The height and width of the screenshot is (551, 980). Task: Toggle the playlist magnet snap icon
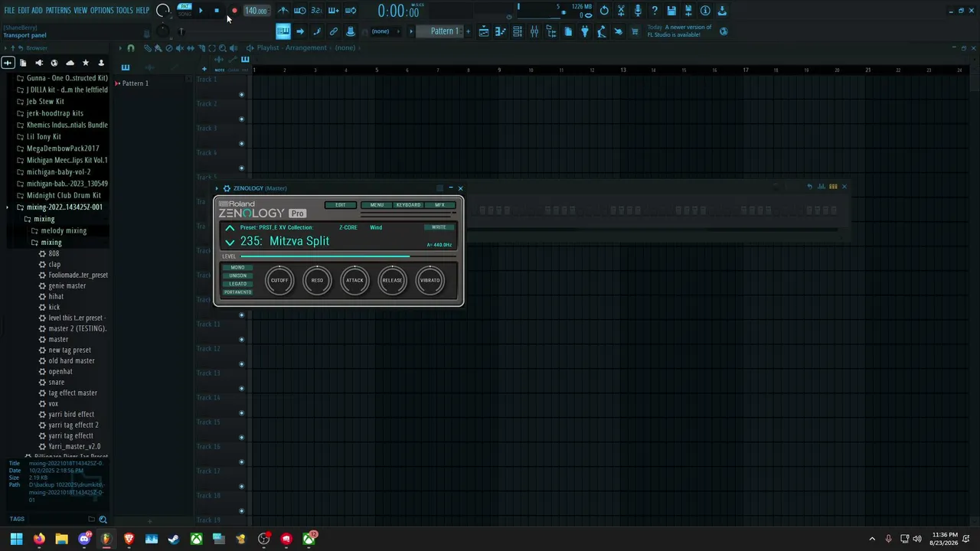coord(131,48)
